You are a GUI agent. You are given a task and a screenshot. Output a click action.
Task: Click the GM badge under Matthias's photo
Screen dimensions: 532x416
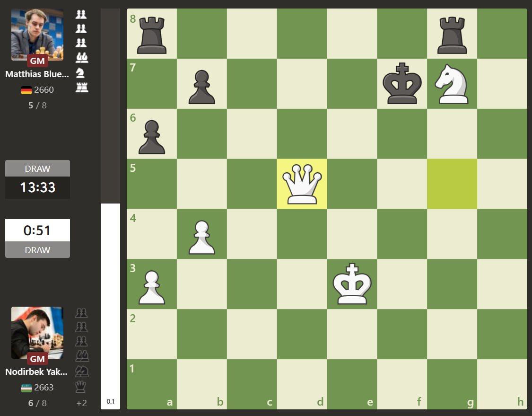(x=37, y=61)
